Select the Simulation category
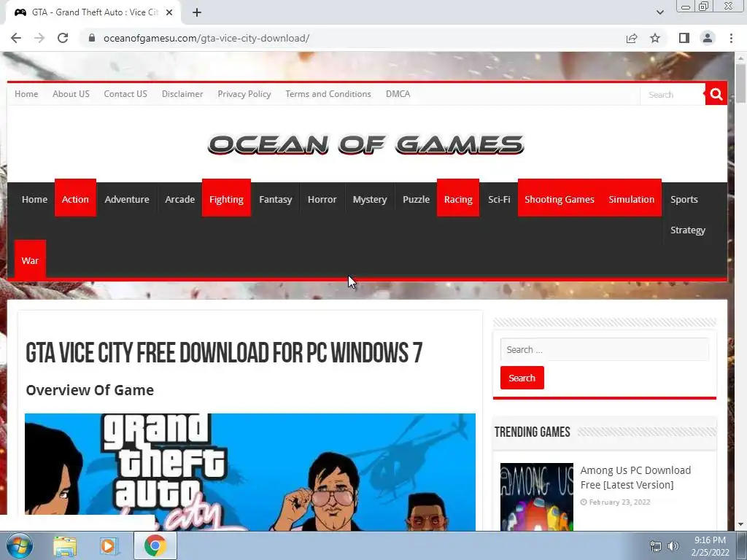Screen dimensions: 747x560 [631, 199]
